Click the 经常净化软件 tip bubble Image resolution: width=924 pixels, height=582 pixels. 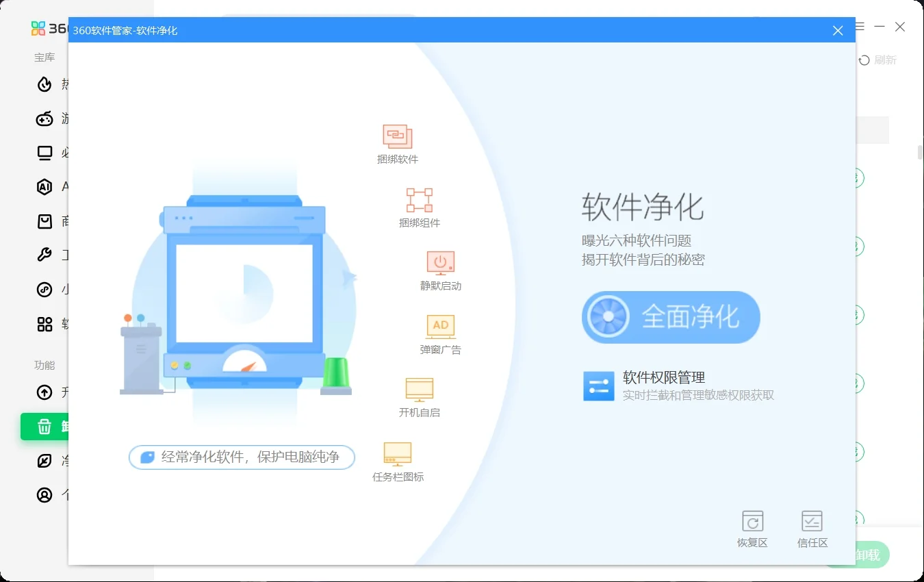(x=241, y=457)
